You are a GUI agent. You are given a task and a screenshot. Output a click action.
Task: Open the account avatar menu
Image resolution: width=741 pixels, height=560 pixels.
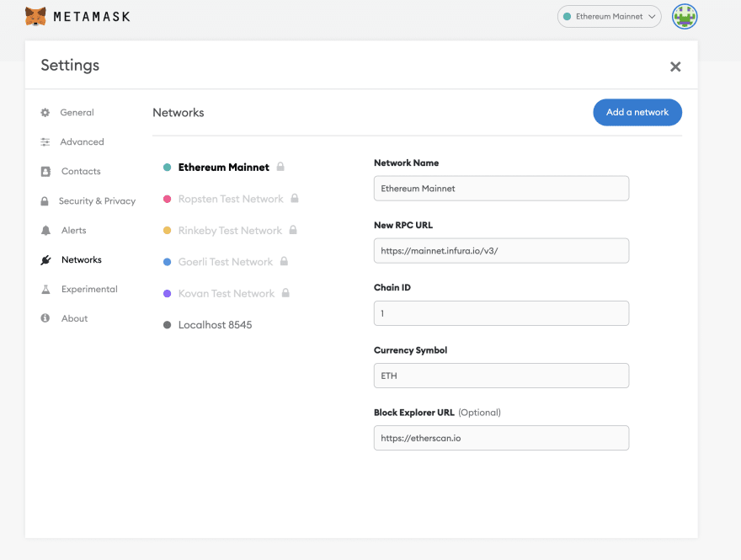(685, 17)
